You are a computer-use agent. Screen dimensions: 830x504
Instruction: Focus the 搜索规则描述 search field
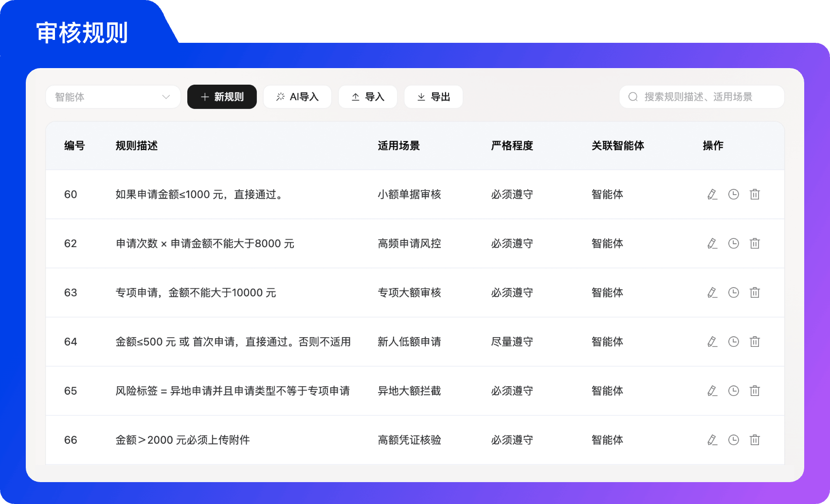(x=702, y=97)
